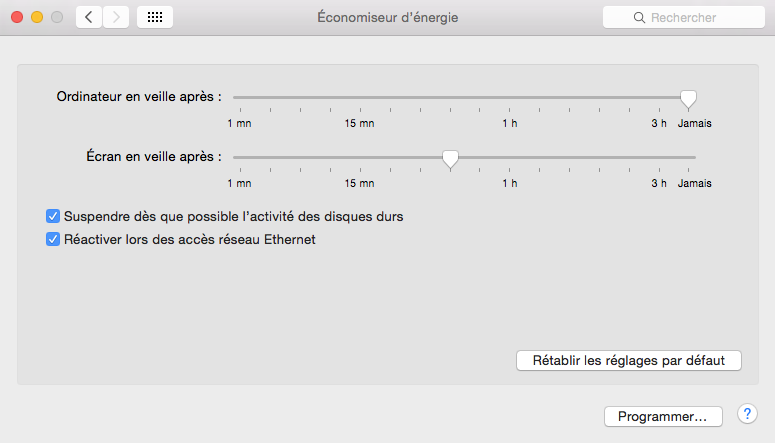Set computer sleep slider to 1 h mark
The width and height of the screenshot is (775, 443).
[x=510, y=97]
